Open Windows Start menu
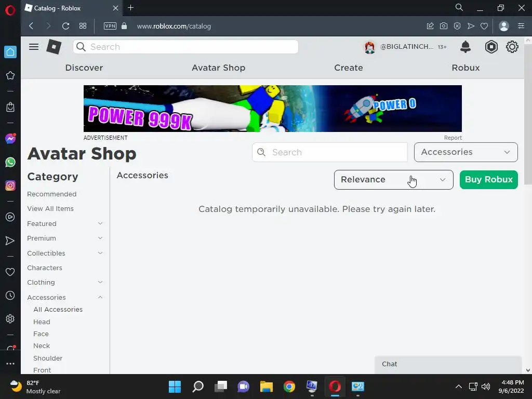The width and height of the screenshot is (532, 399). (x=175, y=387)
